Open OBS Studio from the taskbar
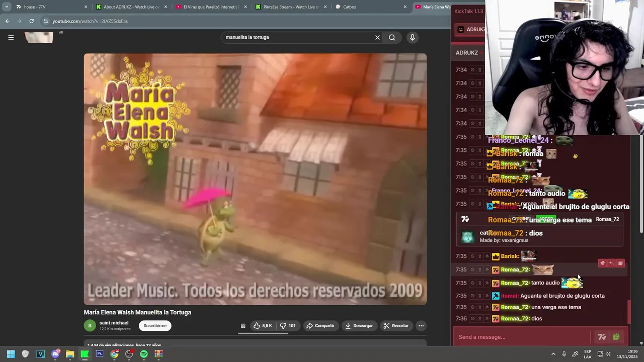Screen dimensions: 644x362 [129, 354]
